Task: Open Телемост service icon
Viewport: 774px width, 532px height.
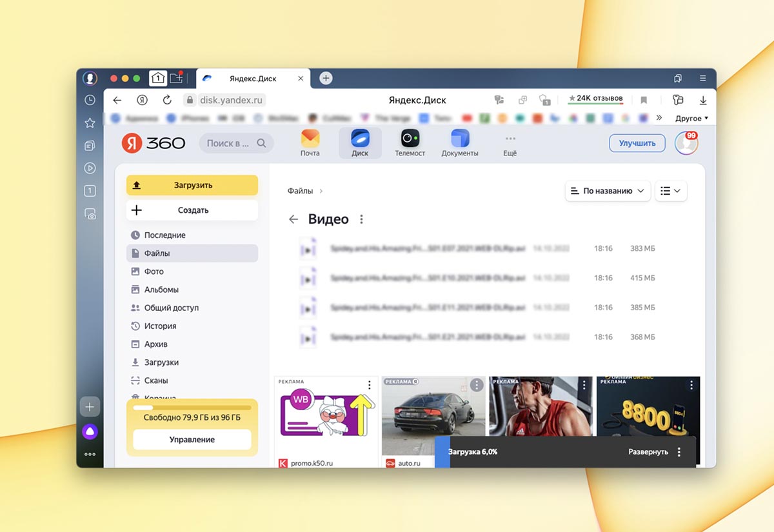Action: (410, 143)
